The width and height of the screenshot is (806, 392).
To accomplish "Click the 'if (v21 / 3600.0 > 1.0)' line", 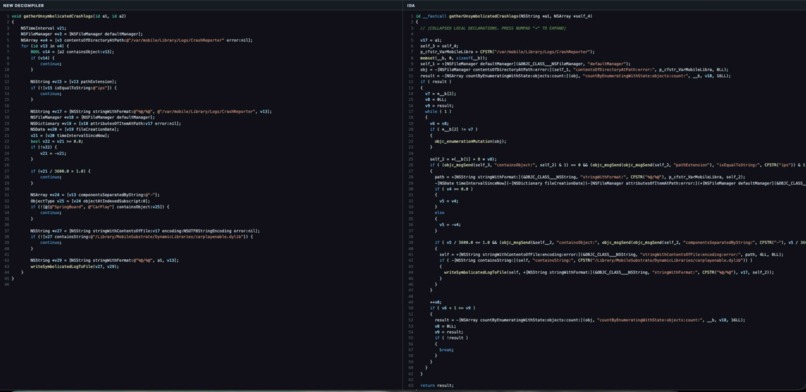I will tap(60, 171).
